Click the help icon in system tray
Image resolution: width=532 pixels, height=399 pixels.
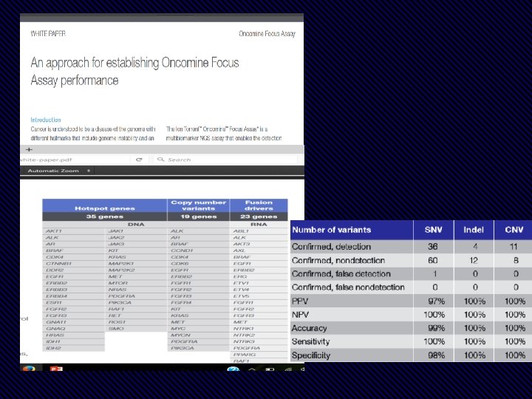click(233, 369)
